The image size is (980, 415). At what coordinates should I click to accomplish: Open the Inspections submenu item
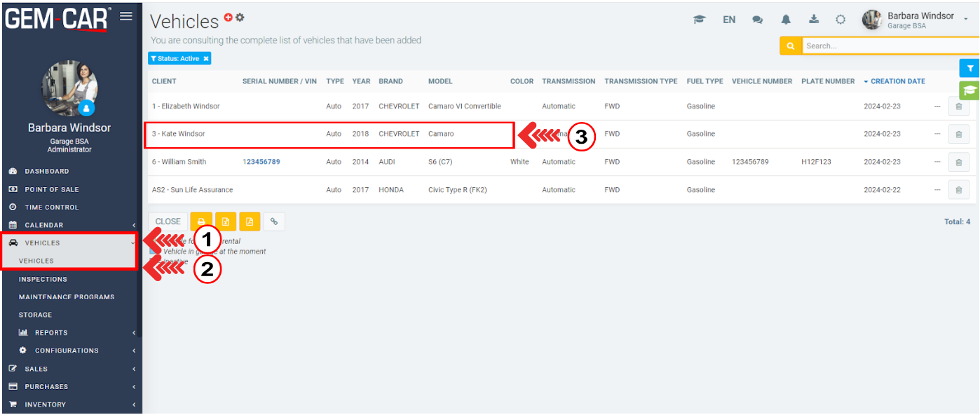coord(43,279)
